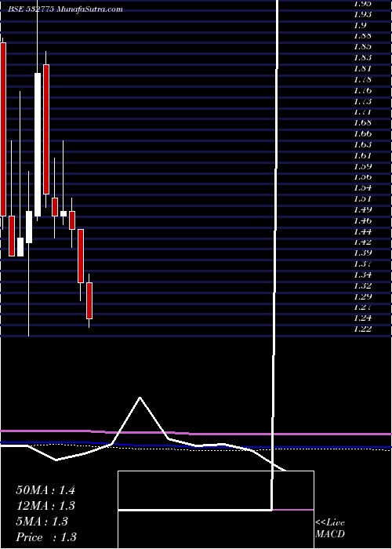Image resolution: width=392 pixels, height=549 pixels.
Task: Select the '5MA : 1.3' readout
Action: tap(42, 522)
